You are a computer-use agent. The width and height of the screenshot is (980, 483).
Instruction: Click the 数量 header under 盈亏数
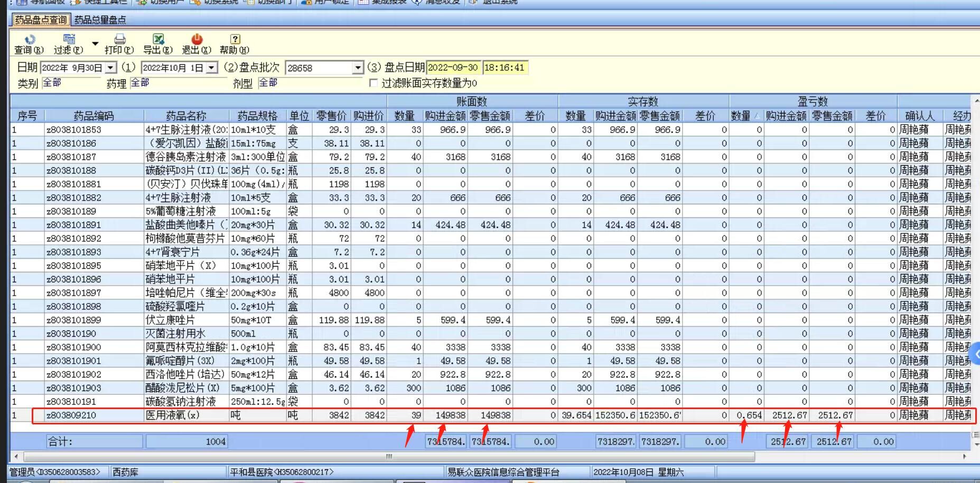tap(746, 116)
